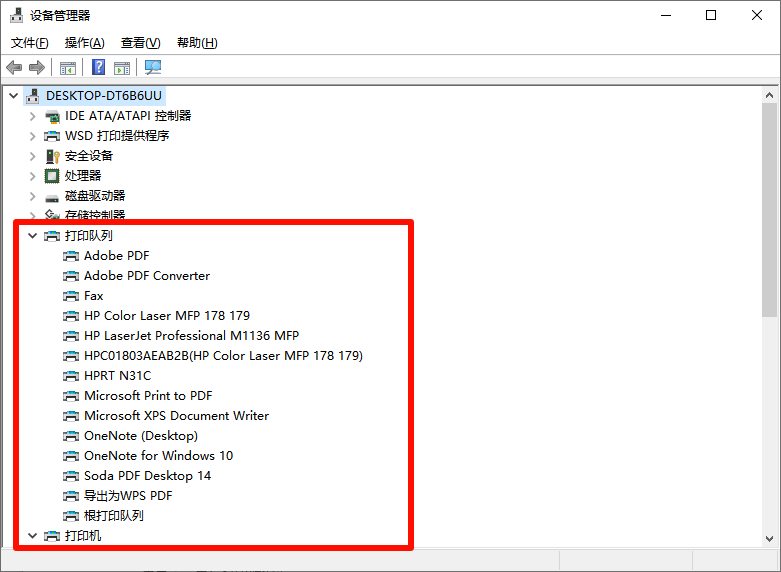This screenshot has width=781, height=572.
Task: Click the OneNote (Desktop) printer icon
Action: pos(71,436)
